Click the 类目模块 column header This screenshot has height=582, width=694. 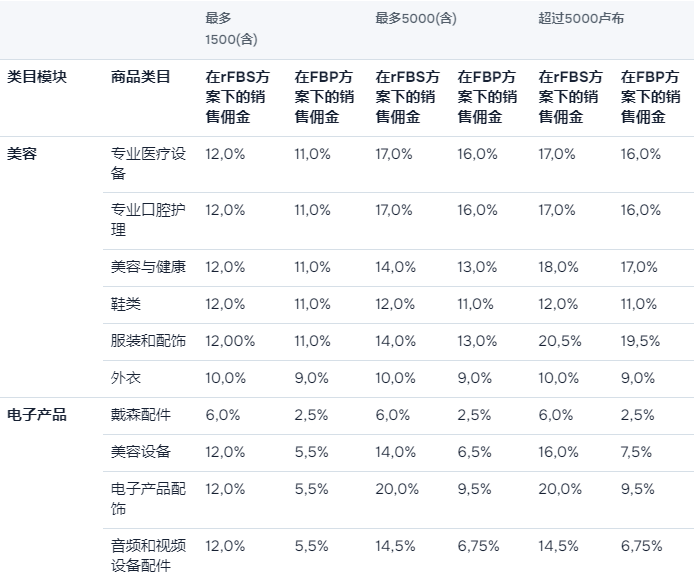37,77
